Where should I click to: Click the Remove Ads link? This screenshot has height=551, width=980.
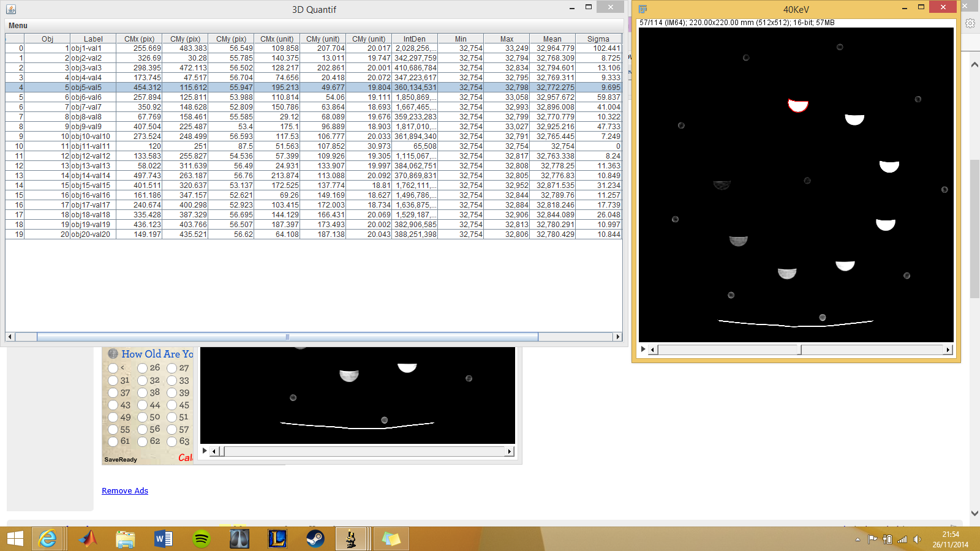[125, 491]
